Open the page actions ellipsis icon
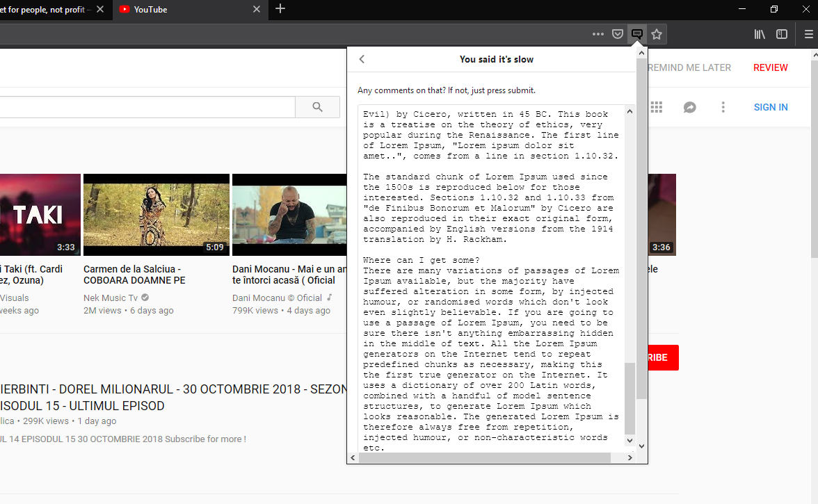 598,33
